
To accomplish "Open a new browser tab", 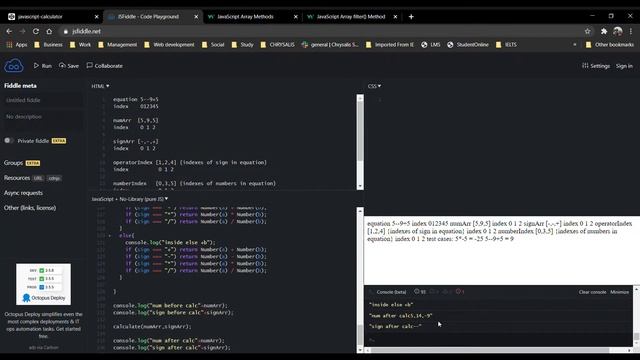I will [x=411, y=17].
